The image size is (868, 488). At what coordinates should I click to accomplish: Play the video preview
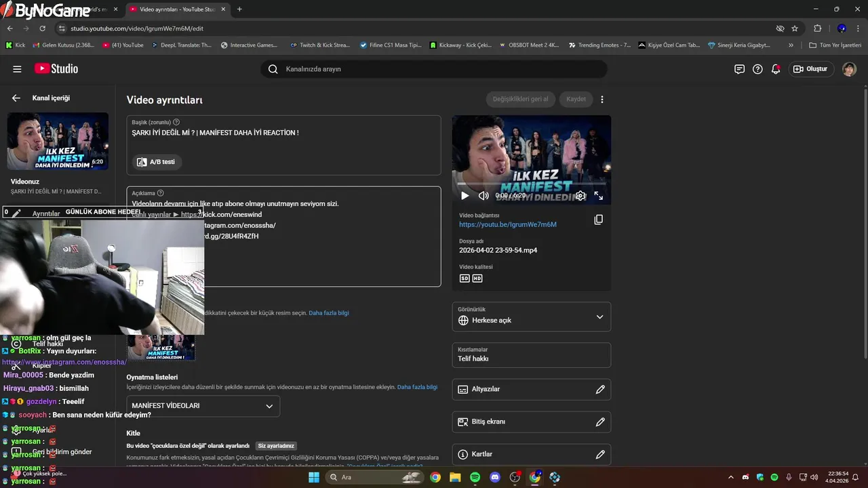point(465,196)
